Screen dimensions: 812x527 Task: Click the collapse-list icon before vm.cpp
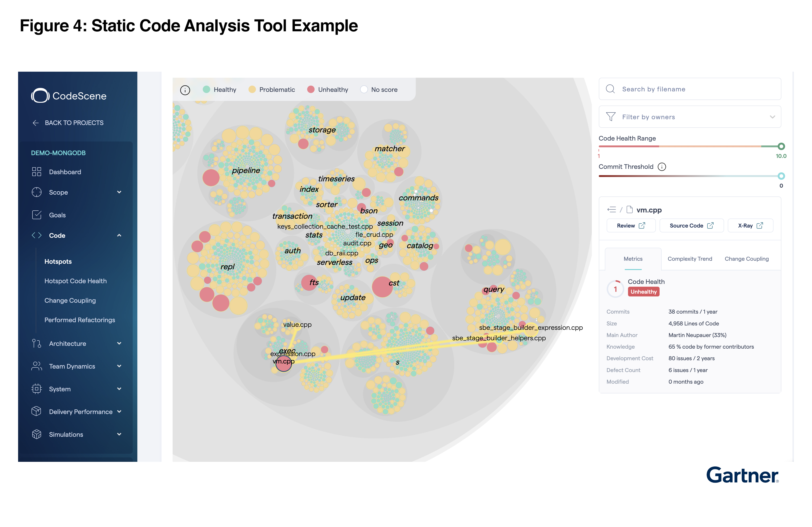(611, 210)
